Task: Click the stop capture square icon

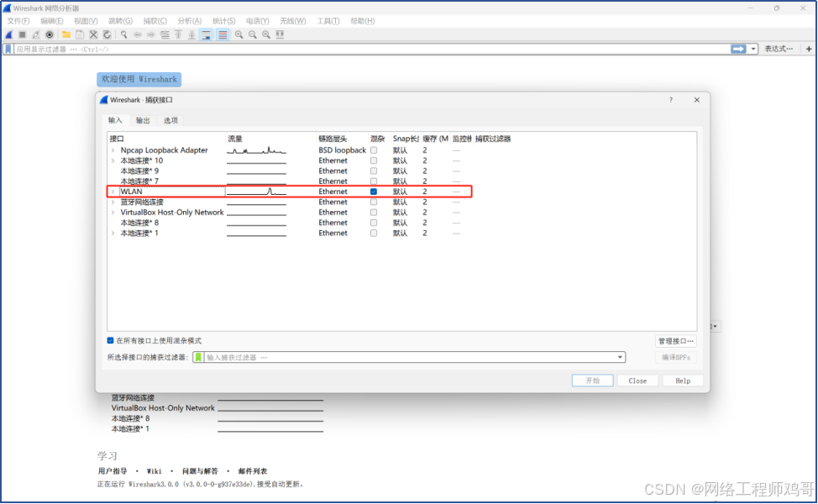Action: click(23, 35)
